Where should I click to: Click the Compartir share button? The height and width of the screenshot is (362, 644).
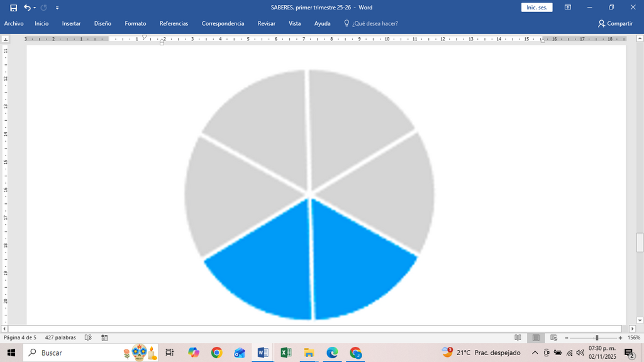pyautogui.click(x=615, y=23)
